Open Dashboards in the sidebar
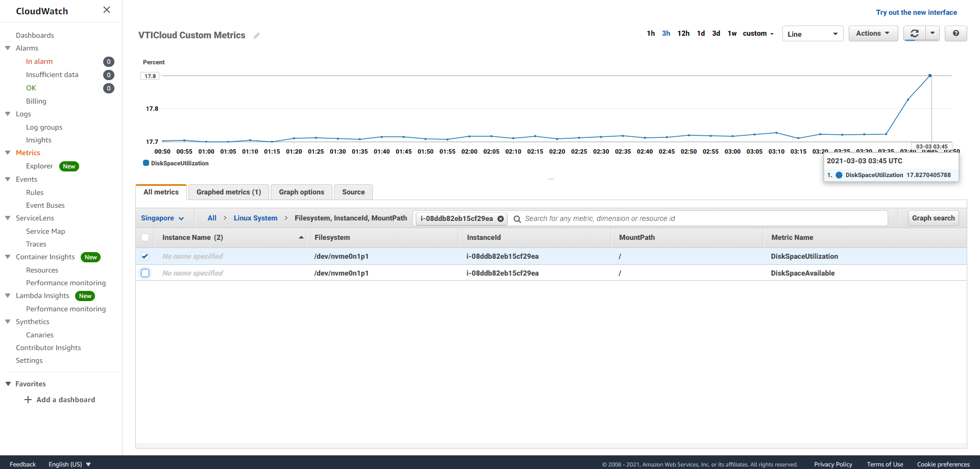Image resolution: width=980 pixels, height=469 pixels. (x=35, y=35)
